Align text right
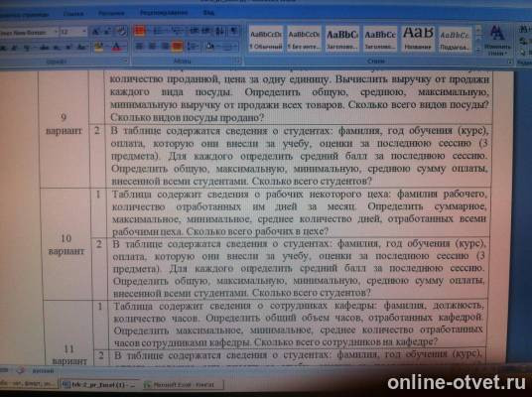 pyautogui.click(x=165, y=46)
